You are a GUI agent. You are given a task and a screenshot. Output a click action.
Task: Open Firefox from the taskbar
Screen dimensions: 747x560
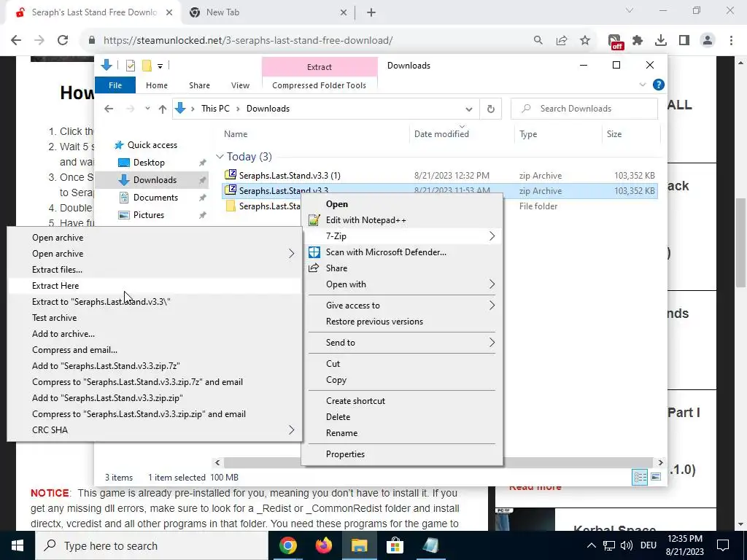coord(323,545)
